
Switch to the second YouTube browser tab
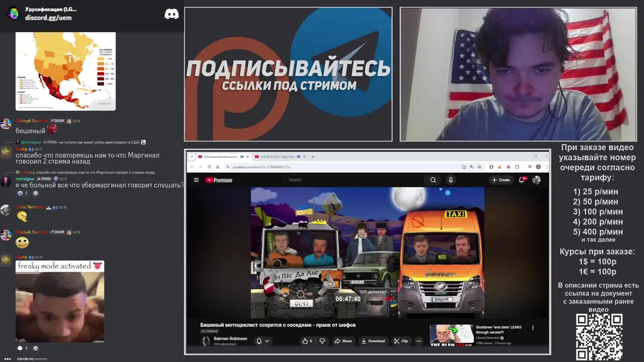(x=280, y=156)
